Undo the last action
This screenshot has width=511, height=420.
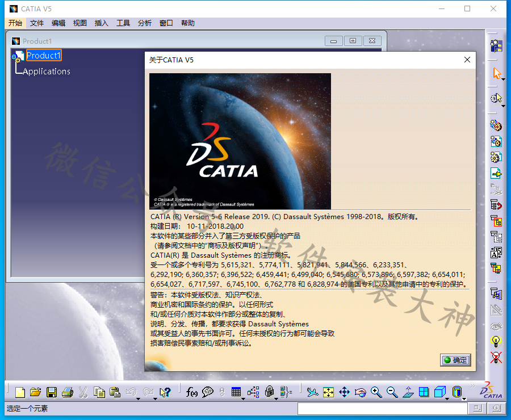(x=131, y=392)
